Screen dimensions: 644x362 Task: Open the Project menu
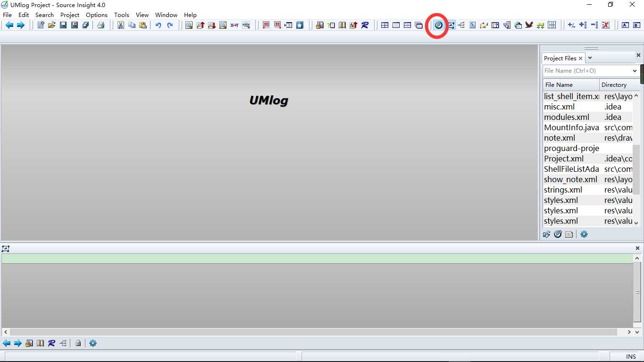pyautogui.click(x=70, y=15)
